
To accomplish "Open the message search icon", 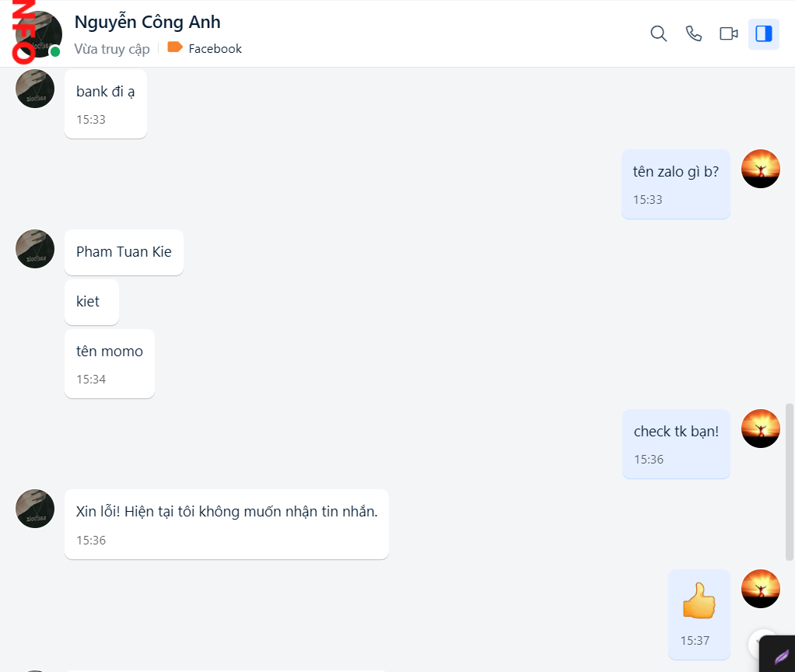I will tap(658, 34).
